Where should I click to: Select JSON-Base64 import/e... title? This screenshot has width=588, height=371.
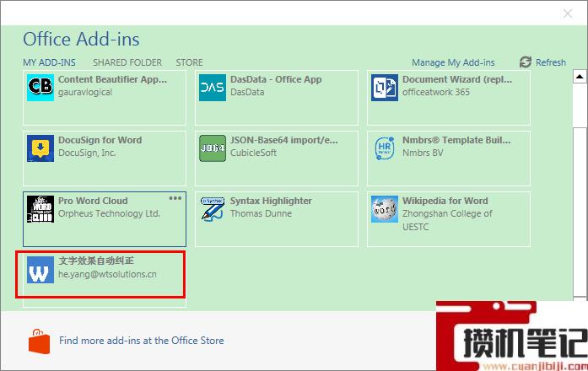pos(283,140)
